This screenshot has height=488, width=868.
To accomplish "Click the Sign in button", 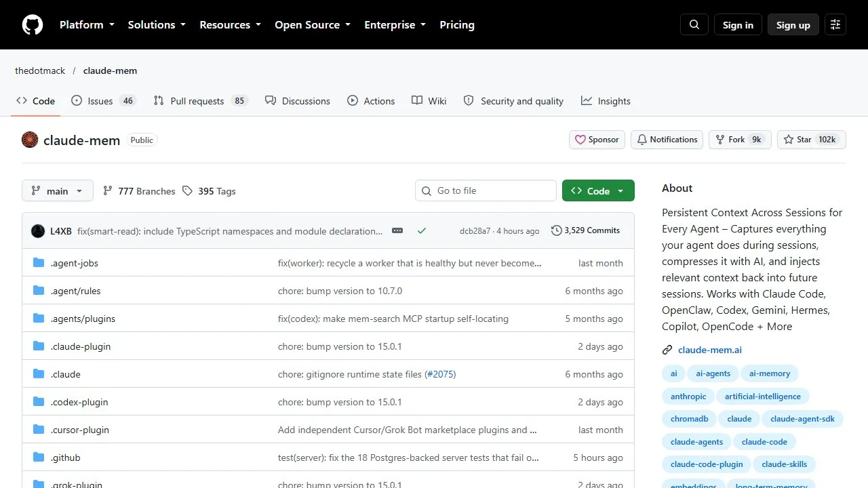I will coord(738,24).
